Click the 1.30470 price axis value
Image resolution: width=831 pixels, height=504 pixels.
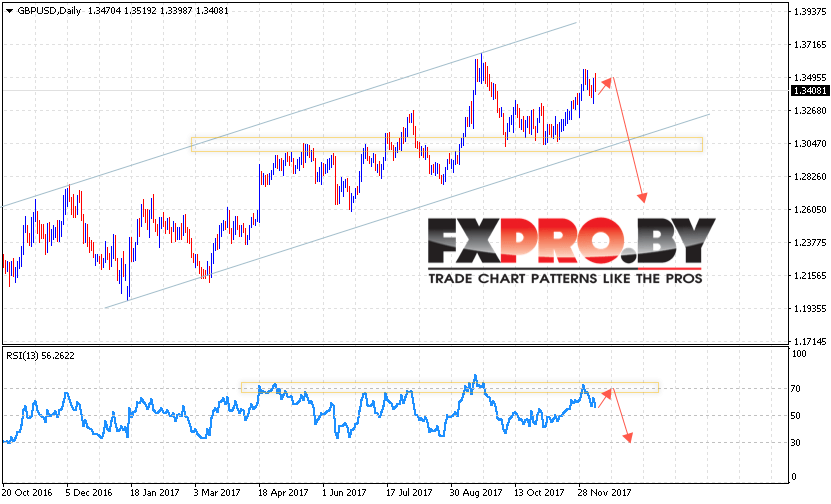(x=810, y=144)
